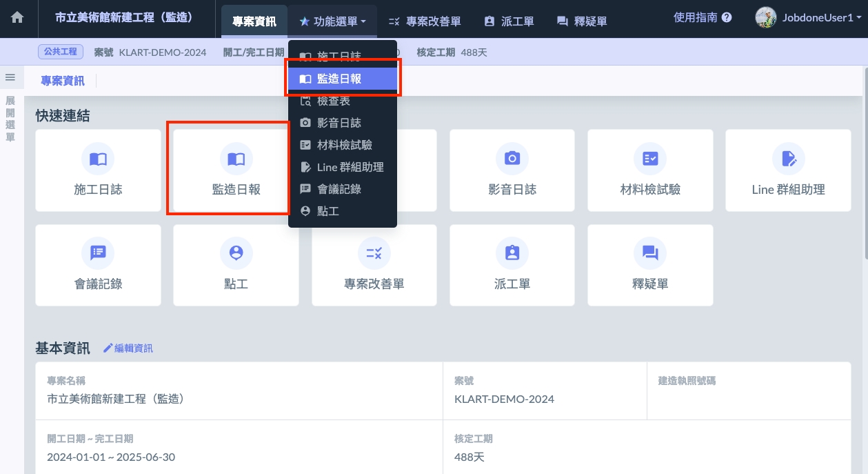Open the Line 群組助理 quick link card
Screen dimensions: 868x474
788,170
